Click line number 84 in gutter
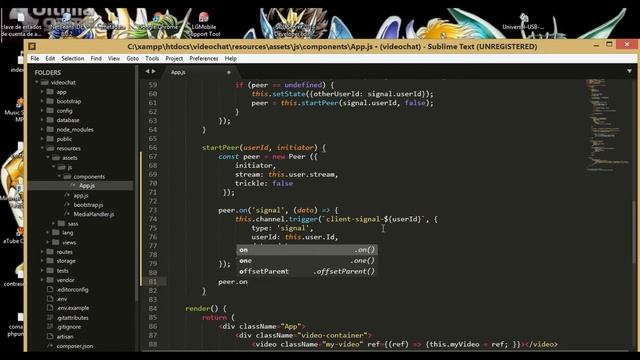This screenshot has width=640, height=360. click(153, 308)
